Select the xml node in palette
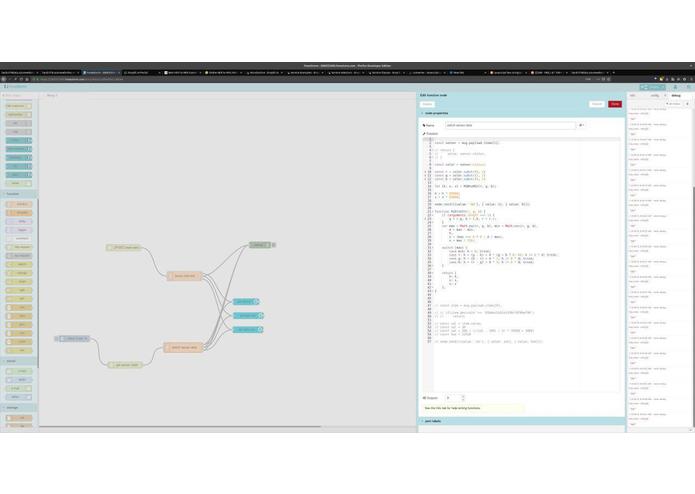 pyautogui.click(x=19, y=333)
